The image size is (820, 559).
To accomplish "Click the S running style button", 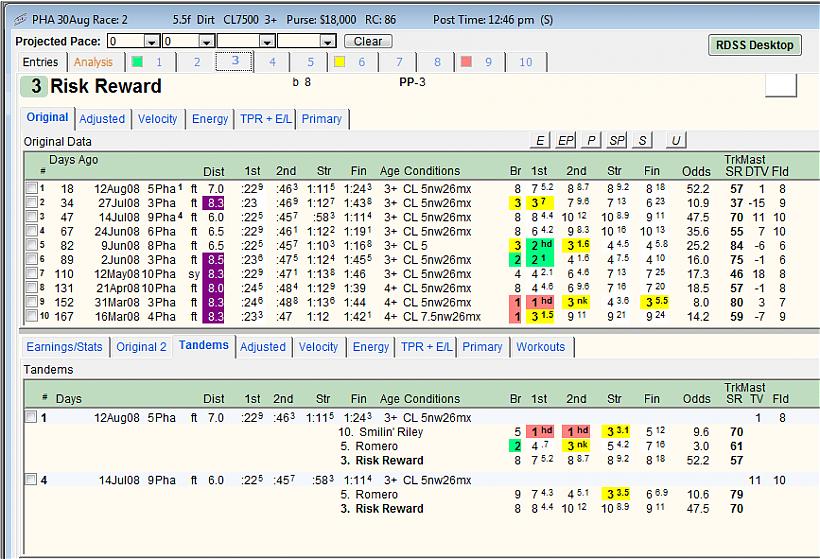I will (642, 140).
